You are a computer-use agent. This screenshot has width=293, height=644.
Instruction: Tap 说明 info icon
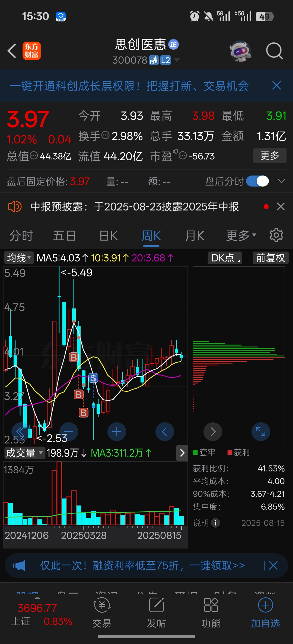point(216,523)
